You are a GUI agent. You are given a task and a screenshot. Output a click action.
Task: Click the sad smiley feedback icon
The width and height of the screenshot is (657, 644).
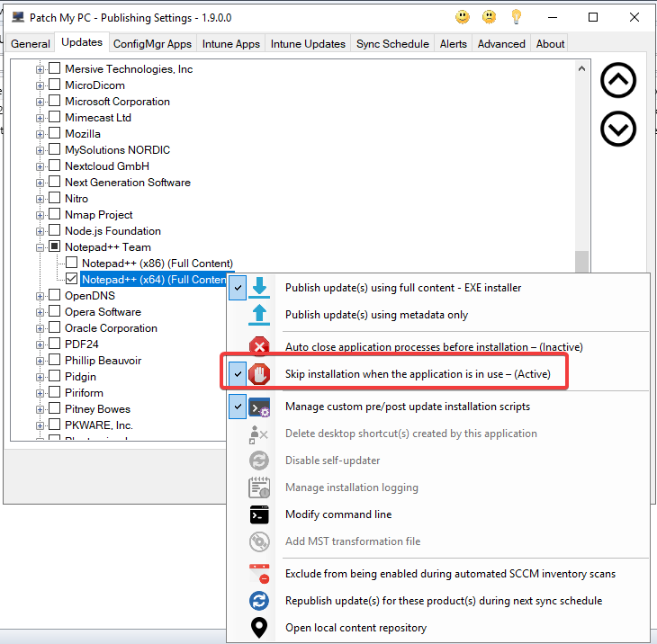pyautogui.click(x=489, y=17)
